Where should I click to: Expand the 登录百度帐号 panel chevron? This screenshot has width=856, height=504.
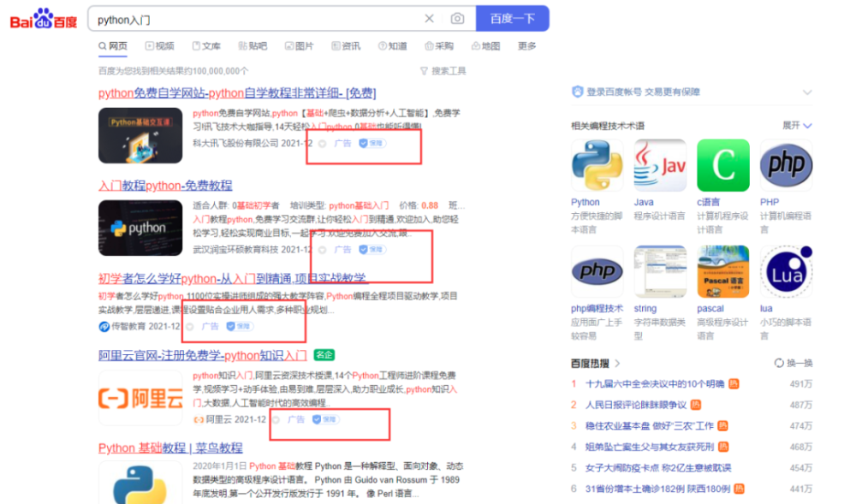807,92
